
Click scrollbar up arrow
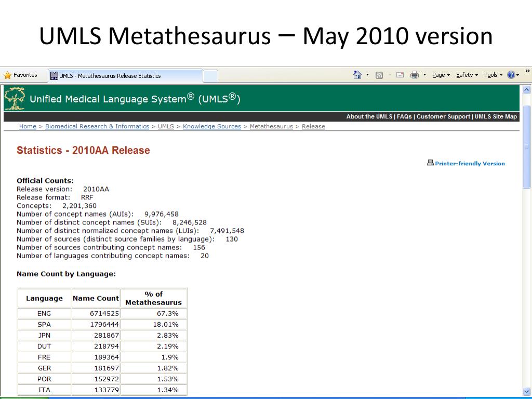[527, 90]
